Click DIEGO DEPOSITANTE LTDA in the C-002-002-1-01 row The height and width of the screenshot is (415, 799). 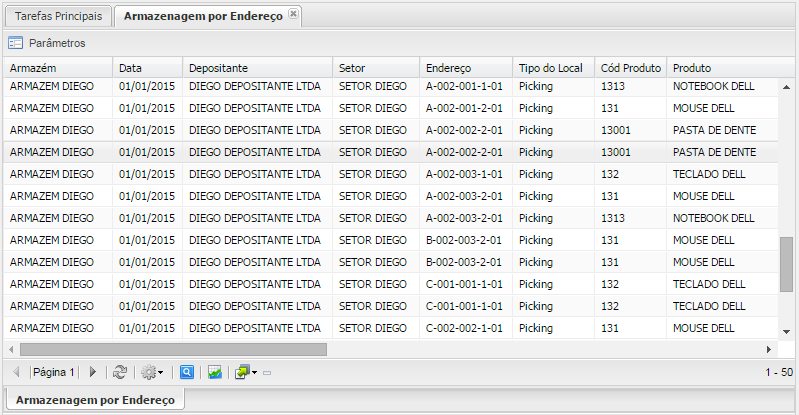pyautogui.click(x=255, y=328)
